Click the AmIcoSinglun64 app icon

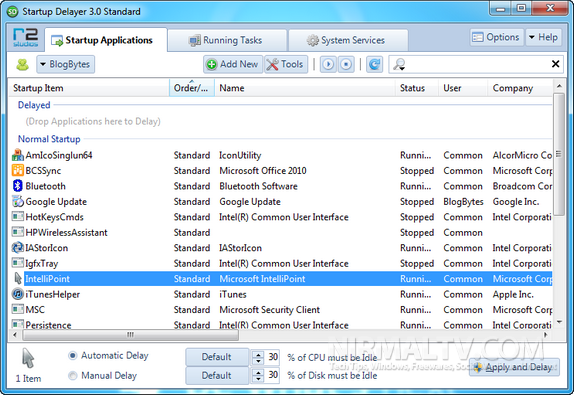click(18, 155)
